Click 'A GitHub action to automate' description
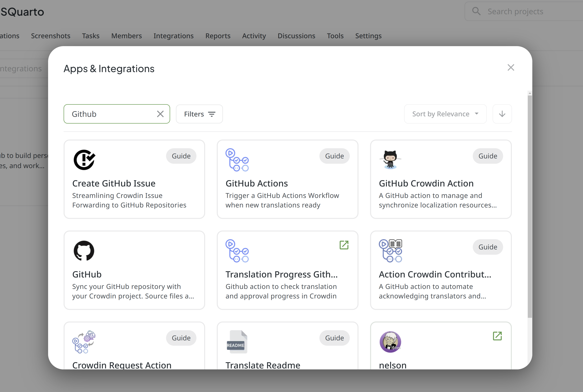 click(x=432, y=291)
